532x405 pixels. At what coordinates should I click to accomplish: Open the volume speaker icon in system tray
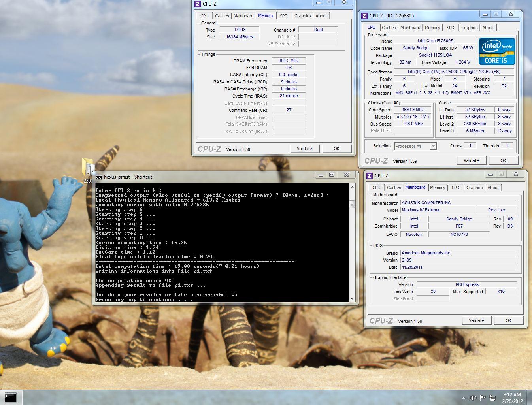[473, 398]
